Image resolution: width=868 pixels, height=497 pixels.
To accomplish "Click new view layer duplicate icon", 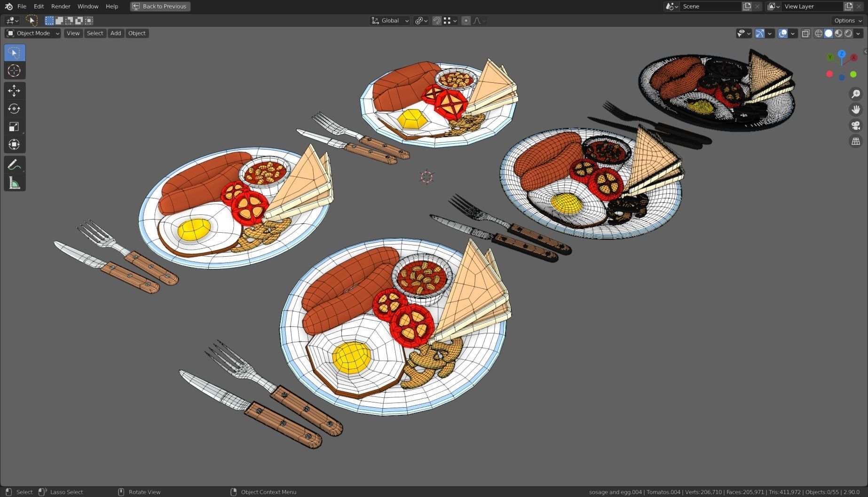I will tap(849, 7).
